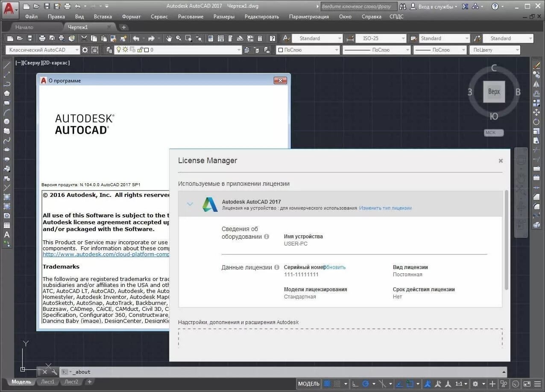Select the Line tool in the Draw toolbar

[x=6, y=64]
